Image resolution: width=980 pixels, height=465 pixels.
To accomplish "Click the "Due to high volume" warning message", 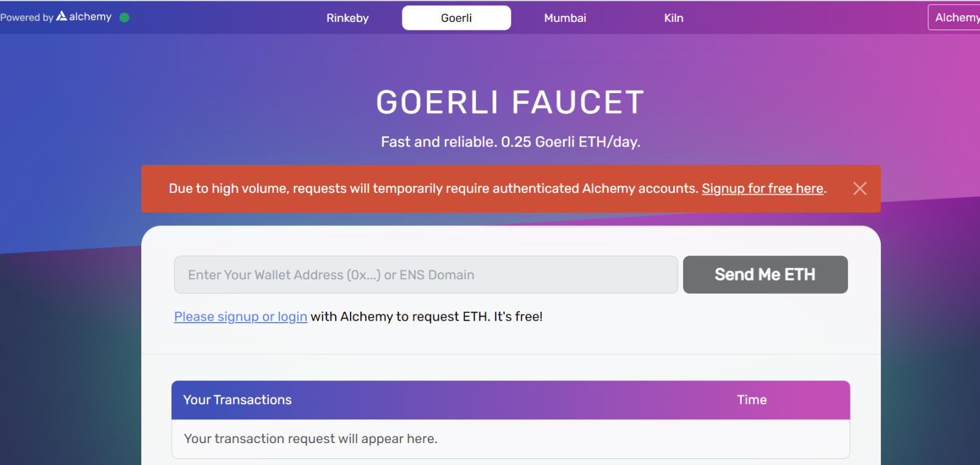I will 433,189.
